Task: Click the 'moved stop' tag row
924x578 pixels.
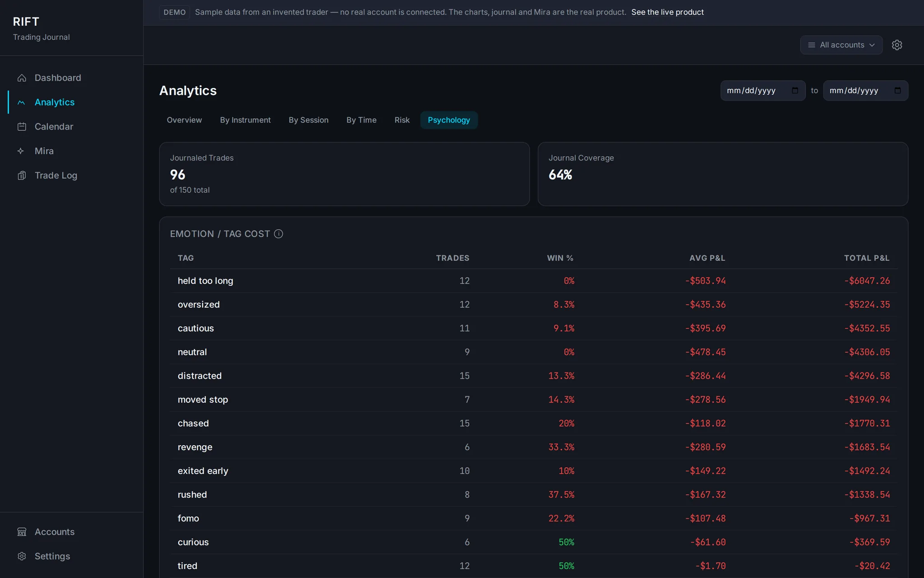Action: pos(534,400)
